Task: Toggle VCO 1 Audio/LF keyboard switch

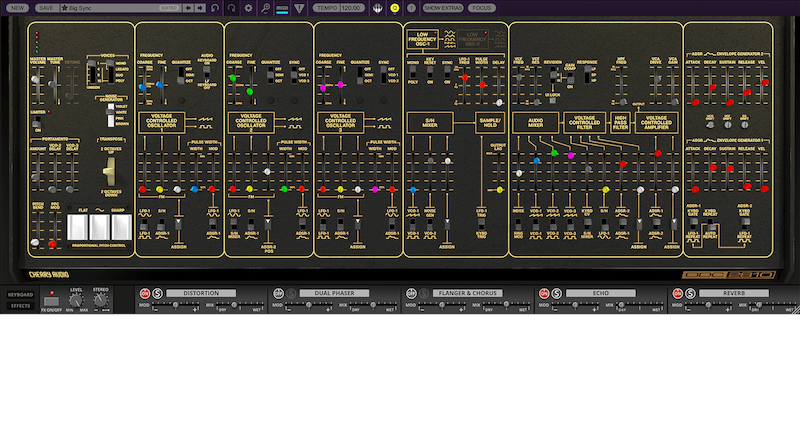Action: tap(207, 71)
